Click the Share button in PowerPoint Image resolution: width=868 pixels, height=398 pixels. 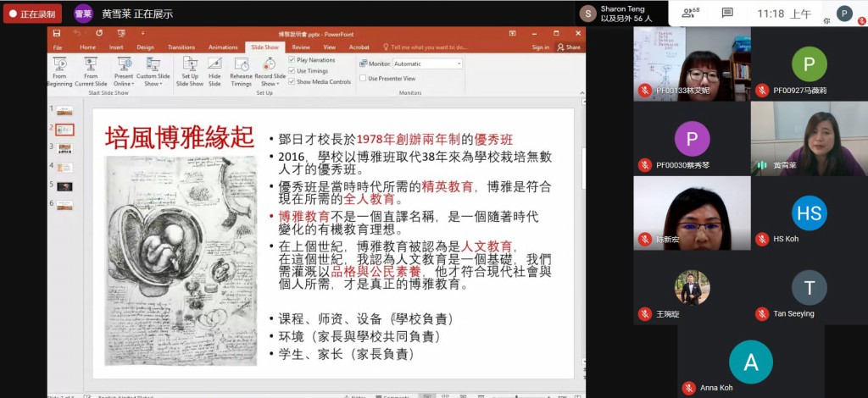point(569,47)
